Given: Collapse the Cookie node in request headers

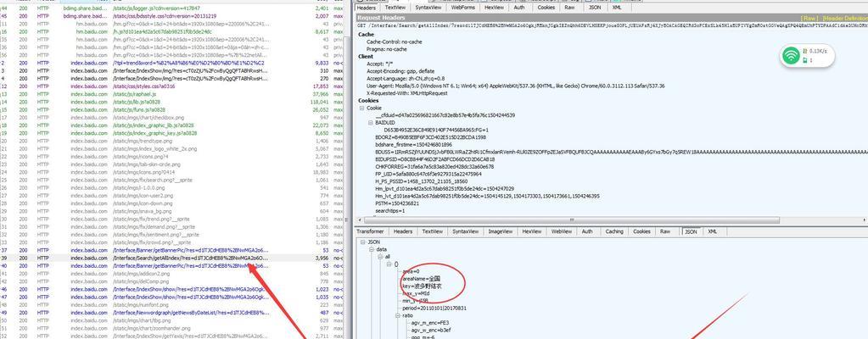Looking at the screenshot, I should click(362, 108).
